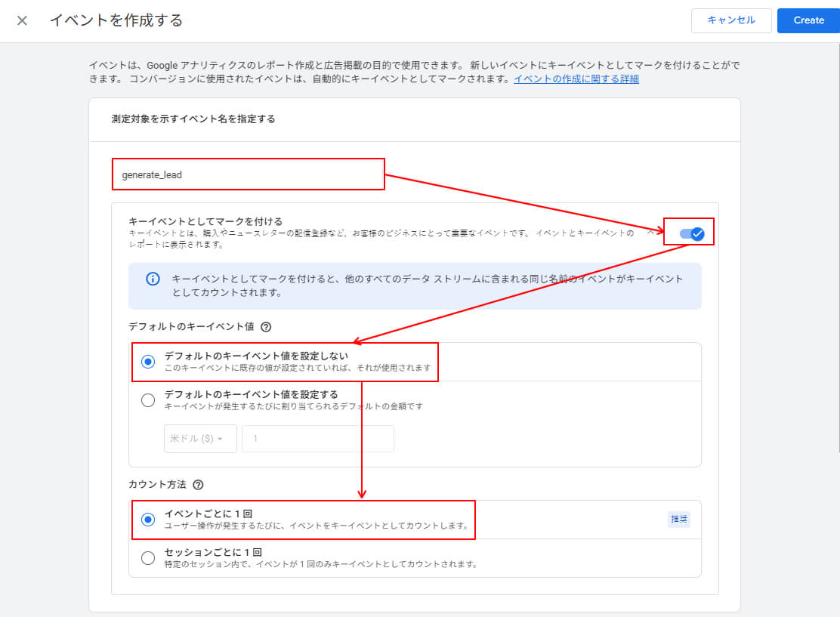The width and height of the screenshot is (840, 617).
Task: Open the 米ドル ($) currency dropdown
Action: [x=200, y=439]
